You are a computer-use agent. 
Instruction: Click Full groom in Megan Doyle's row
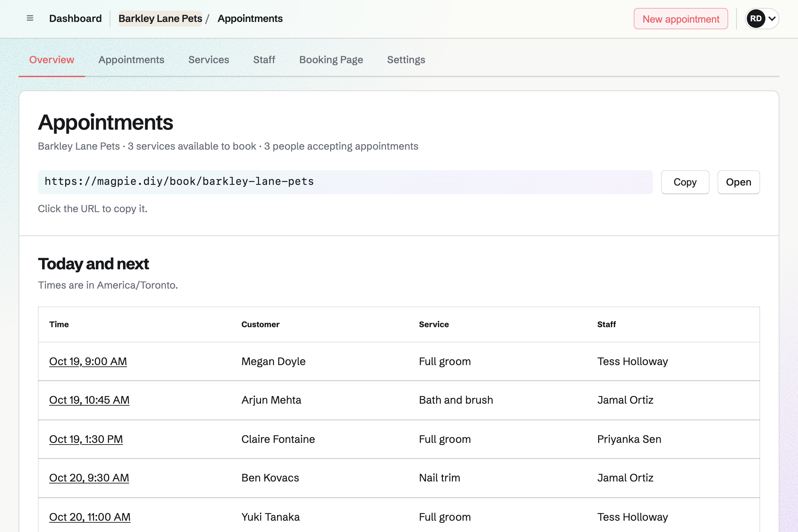click(445, 361)
